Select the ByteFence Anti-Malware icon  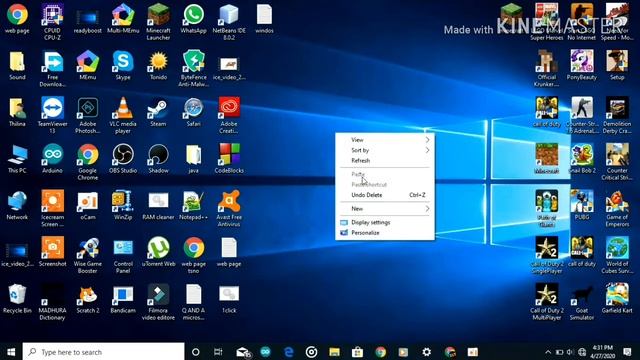[x=193, y=69]
